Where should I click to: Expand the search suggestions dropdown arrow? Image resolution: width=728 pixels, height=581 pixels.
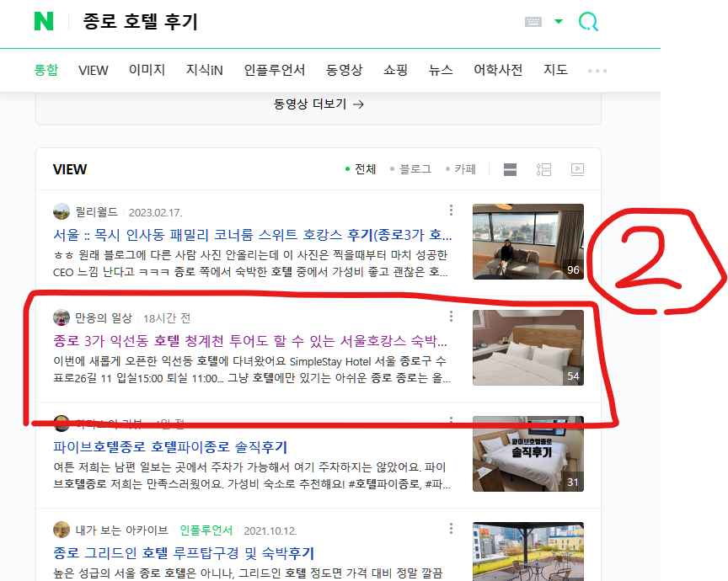(x=559, y=21)
